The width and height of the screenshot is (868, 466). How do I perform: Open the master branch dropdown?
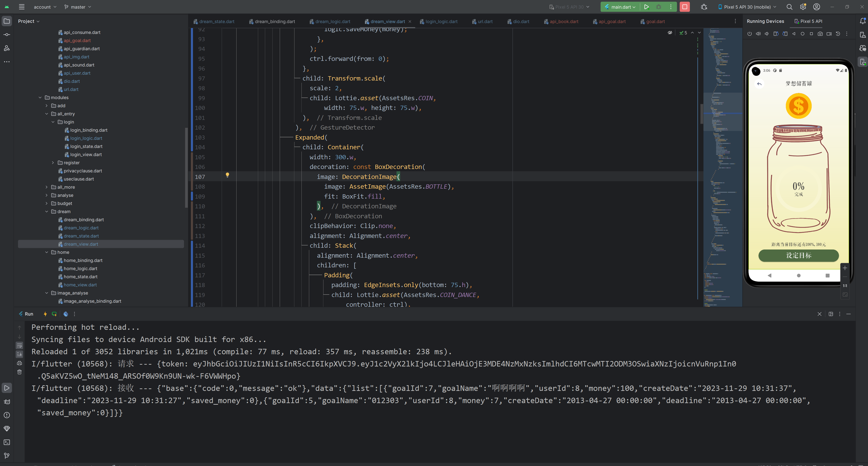point(78,7)
